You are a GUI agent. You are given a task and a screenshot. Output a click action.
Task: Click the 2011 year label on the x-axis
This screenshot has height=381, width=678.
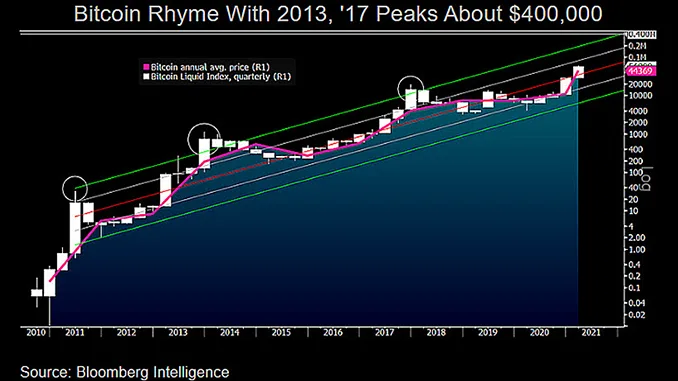pos(74,333)
